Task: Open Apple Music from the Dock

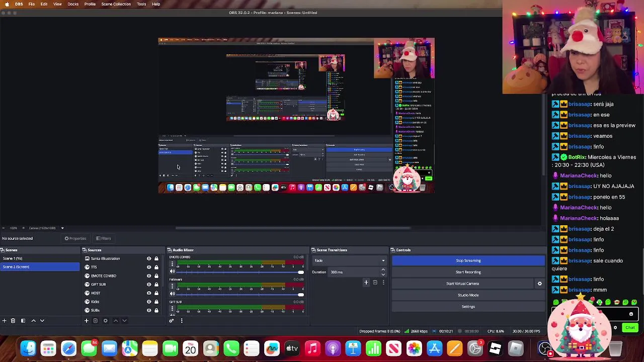Action: coord(312,348)
